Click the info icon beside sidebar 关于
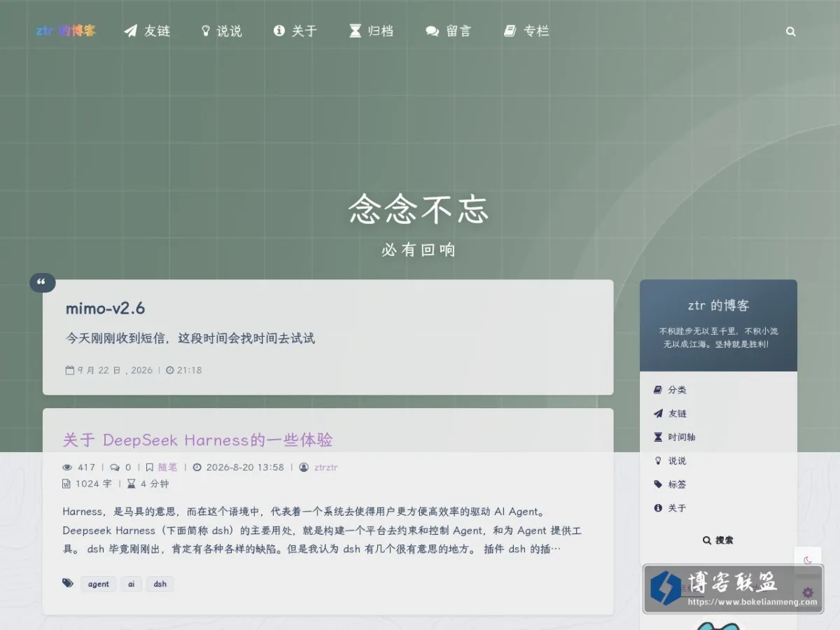This screenshot has height=630, width=840. [658, 508]
